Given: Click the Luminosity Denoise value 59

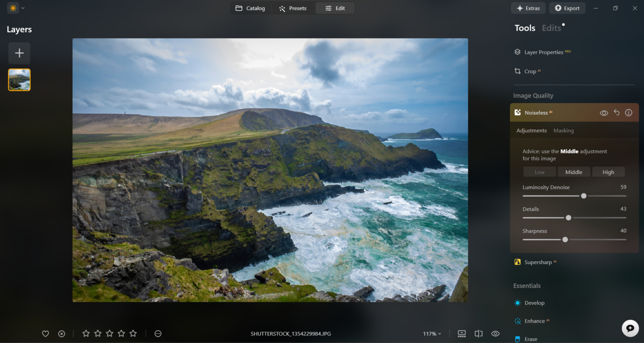Looking at the screenshot, I should click(623, 187).
